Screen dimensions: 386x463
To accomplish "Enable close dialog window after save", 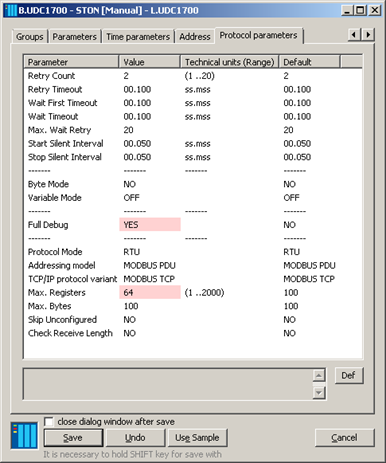I will 49,422.
